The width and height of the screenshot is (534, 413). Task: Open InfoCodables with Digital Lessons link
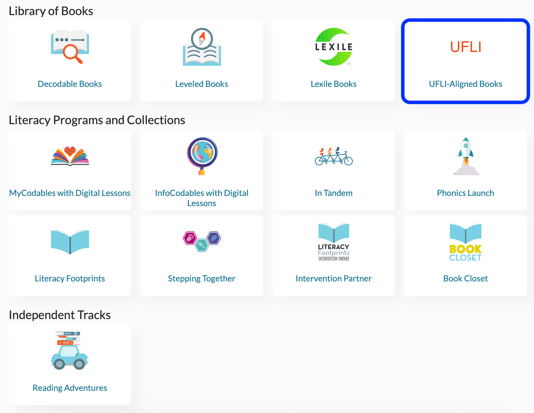202,198
